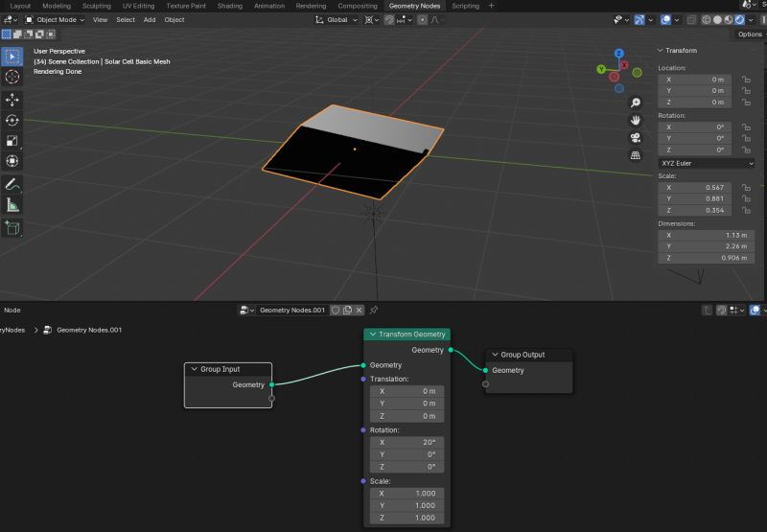Lock Scale Y value

tap(746, 199)
